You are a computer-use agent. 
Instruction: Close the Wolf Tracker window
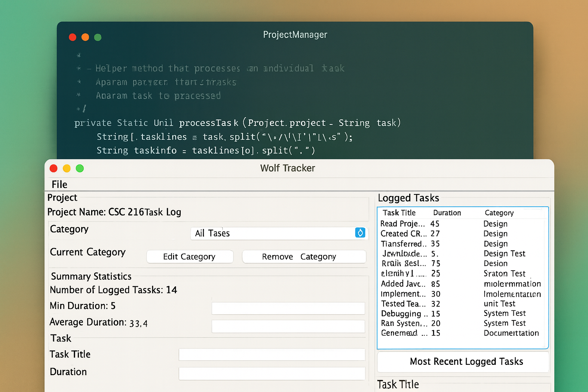pos(54,168)
